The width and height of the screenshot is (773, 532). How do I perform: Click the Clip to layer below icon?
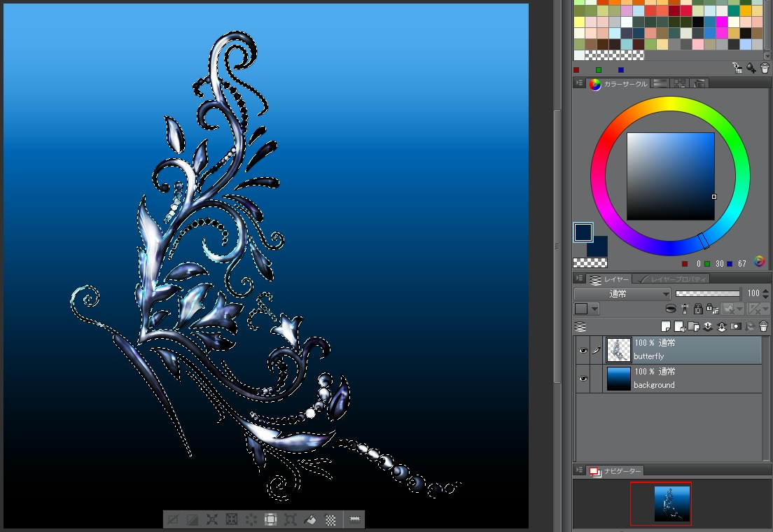point(671,309)
